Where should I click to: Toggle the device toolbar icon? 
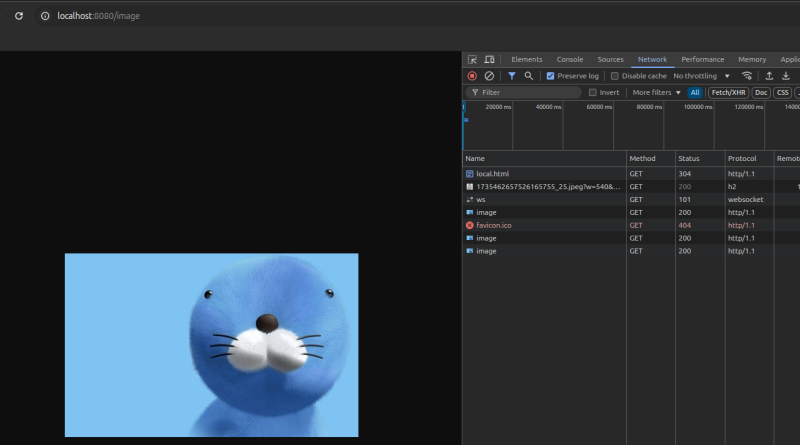click(489, 60)
